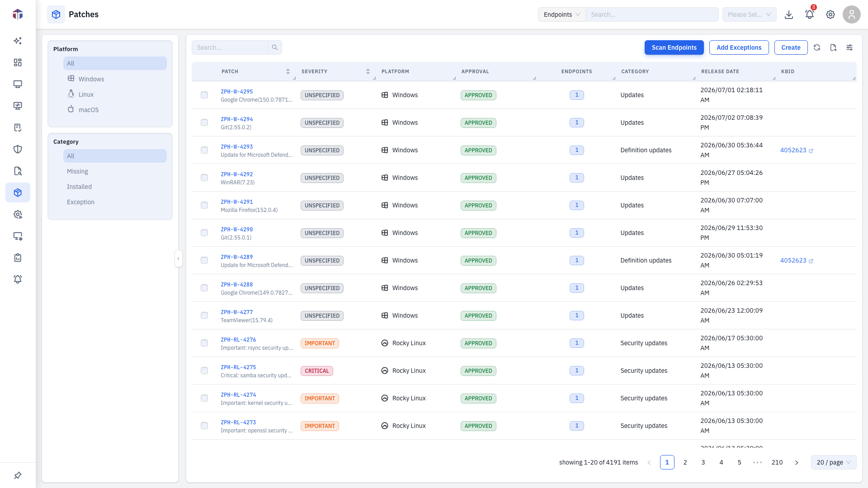Open the user profile avatar
This screenshot has height=488, width=868.
pos(852,14)
